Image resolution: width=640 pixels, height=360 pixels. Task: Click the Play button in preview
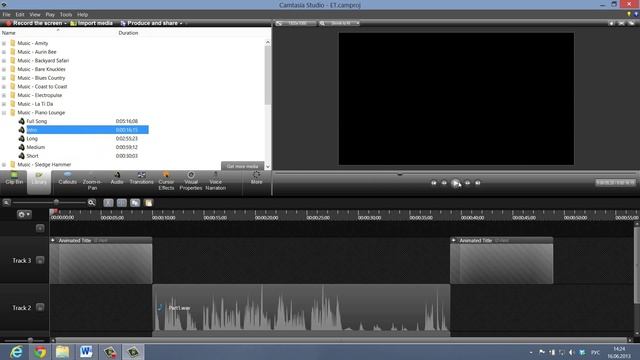pos(456,183)
